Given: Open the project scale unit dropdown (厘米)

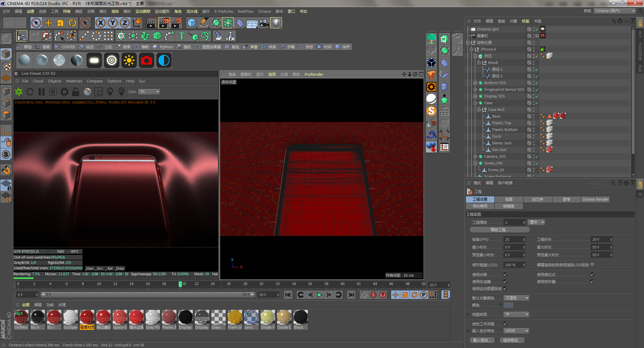Looking at the screenshot, I should [x=537, y=222].
